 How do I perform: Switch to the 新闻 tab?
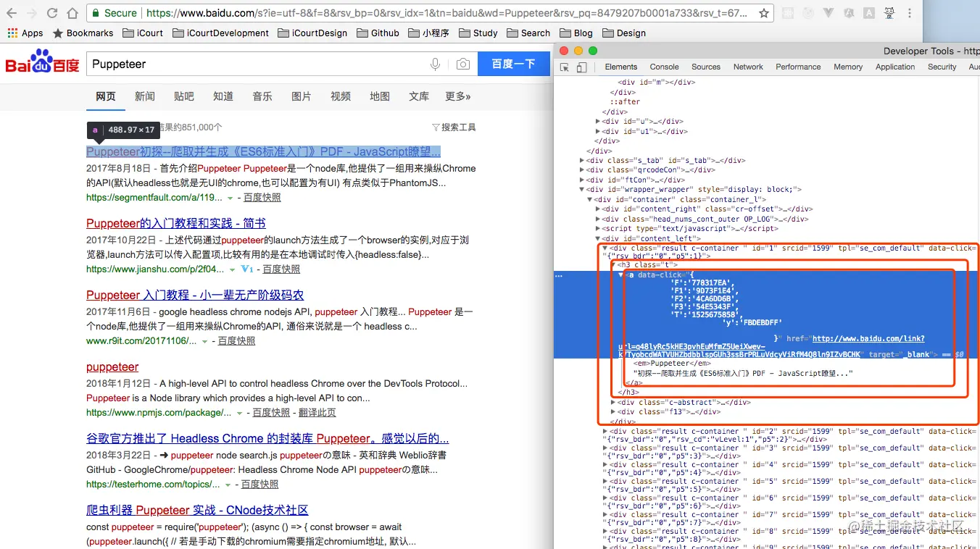tap(145, 96)
